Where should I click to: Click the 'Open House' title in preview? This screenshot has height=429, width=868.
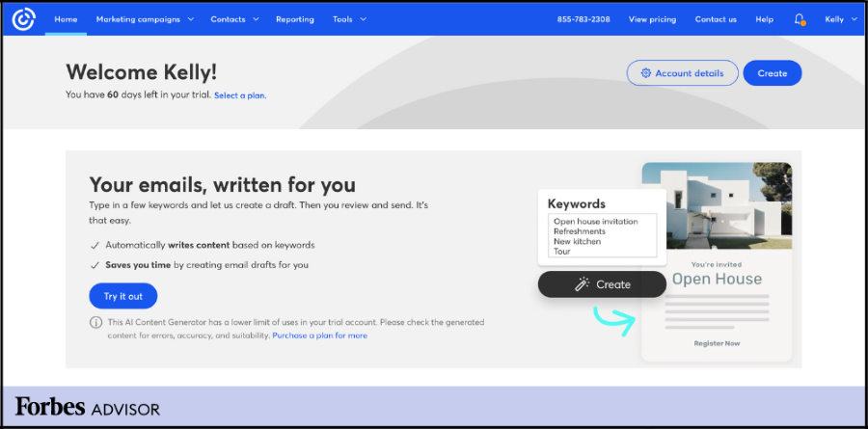717,279
